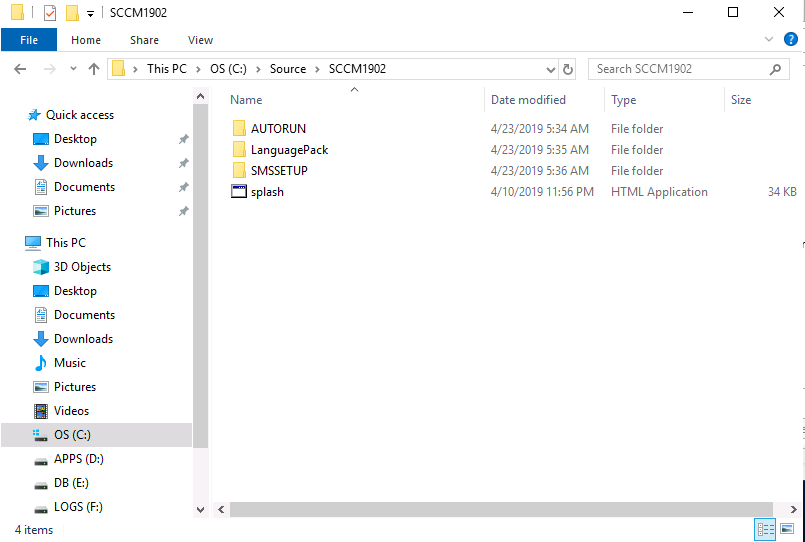Expand the chevron after Source breadcrumb

(317, 69)
